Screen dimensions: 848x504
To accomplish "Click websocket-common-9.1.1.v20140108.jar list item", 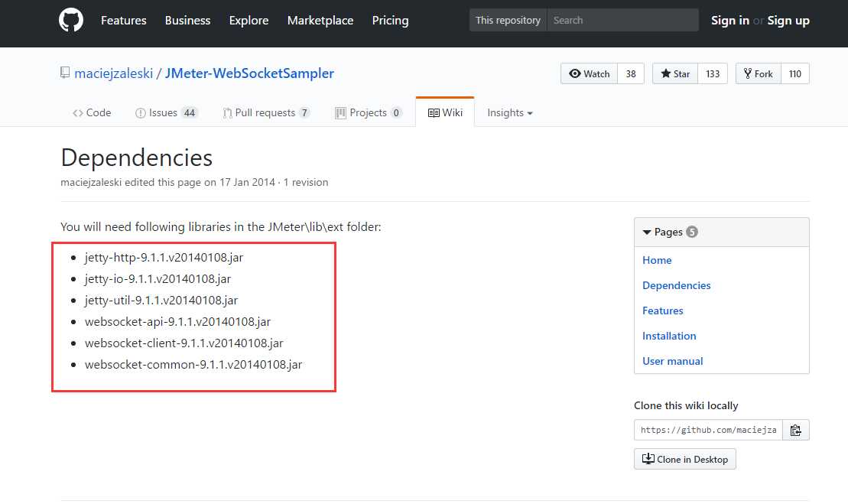I will click(x=193, y=365).
